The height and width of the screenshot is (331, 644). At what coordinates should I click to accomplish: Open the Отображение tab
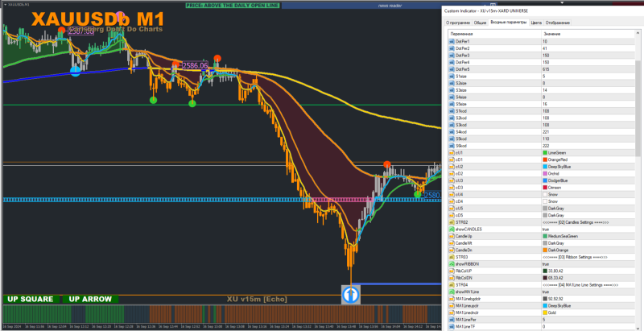click(557, 23)
